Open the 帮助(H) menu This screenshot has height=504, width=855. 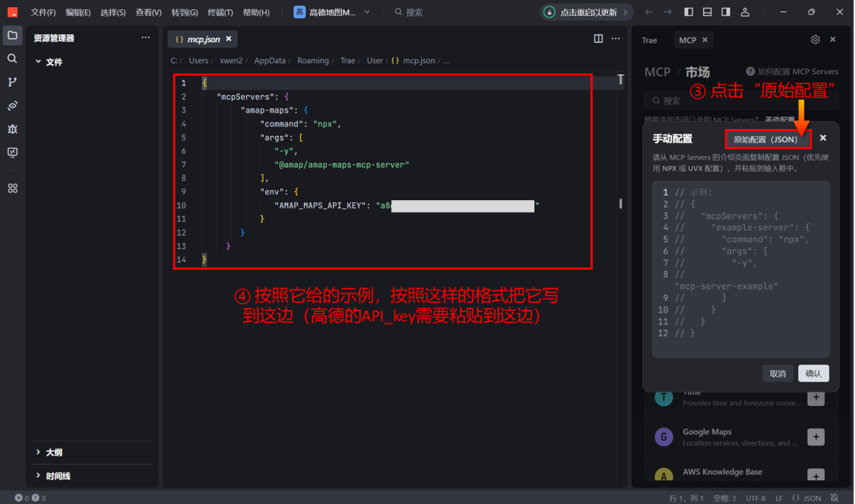pyautogui.click(x=256, y=12)
